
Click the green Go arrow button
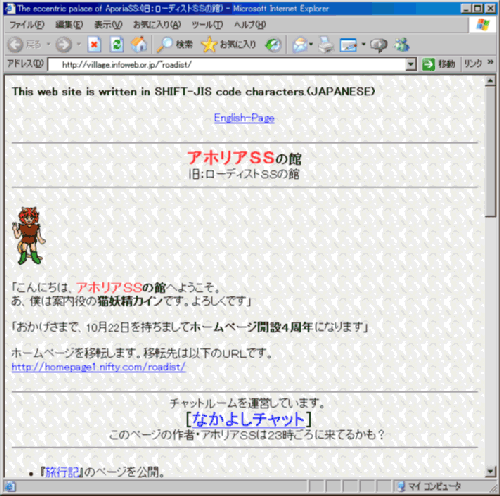(428, 64)
